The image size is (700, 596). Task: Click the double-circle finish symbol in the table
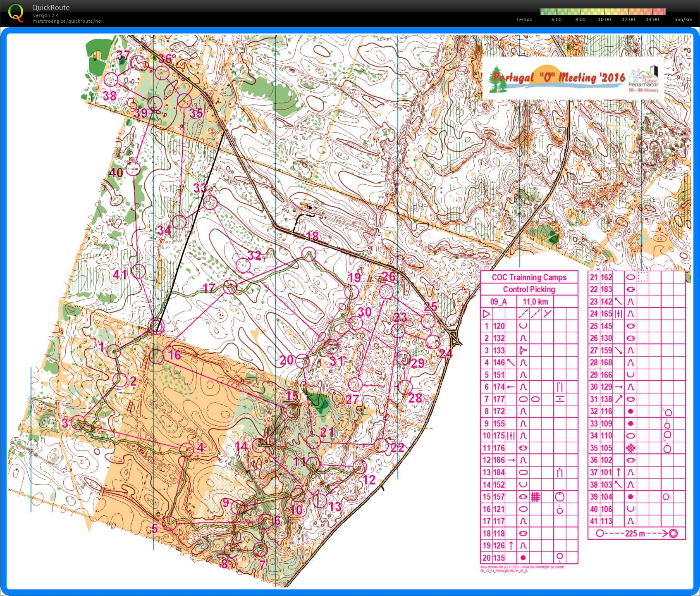pos(673,534)
